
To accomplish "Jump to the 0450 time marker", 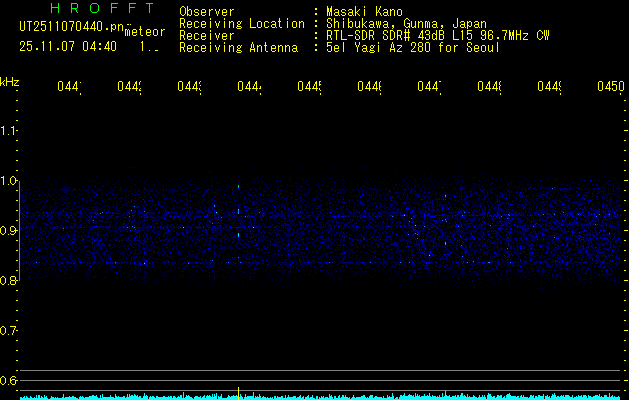I will point(609,88).
